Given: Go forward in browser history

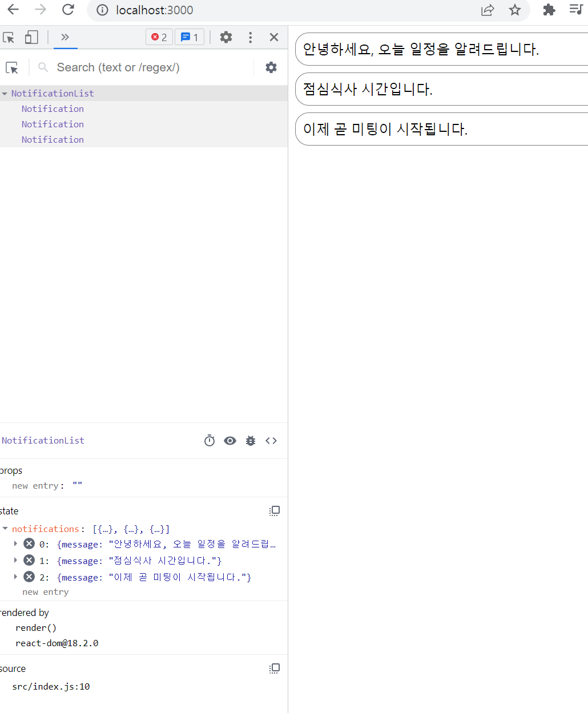Looking at the screenshot, I should 40,10.
